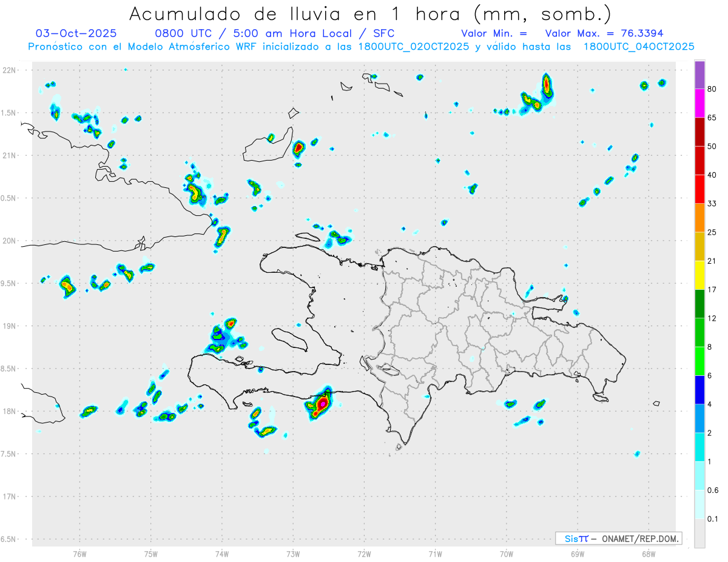This screenshot has width=728, height=562.
Task: Select the magenta swatch between 65 and 80
Action: 700,104
